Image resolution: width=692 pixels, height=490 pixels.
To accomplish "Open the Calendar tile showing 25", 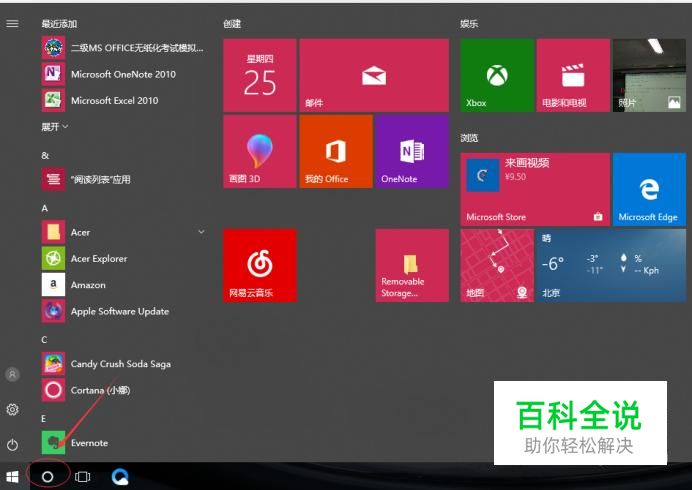I will [260, 75].
